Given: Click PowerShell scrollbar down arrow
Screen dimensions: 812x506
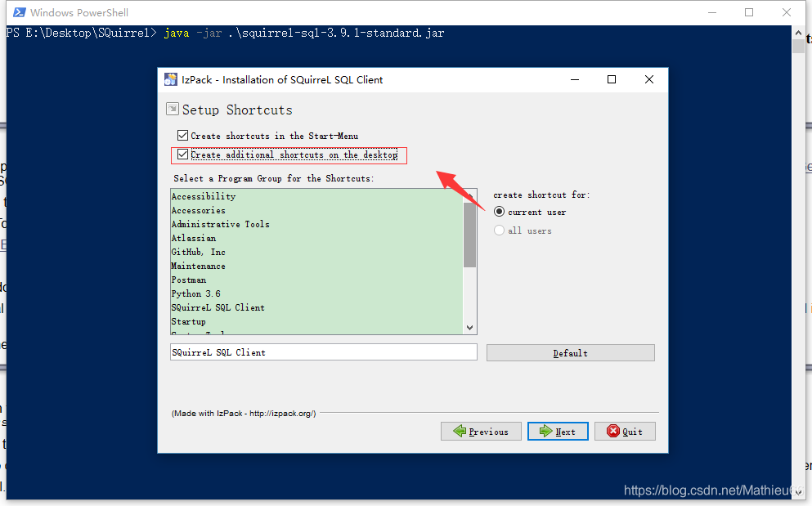Looking at the screenshot, I should pos(798,492).
